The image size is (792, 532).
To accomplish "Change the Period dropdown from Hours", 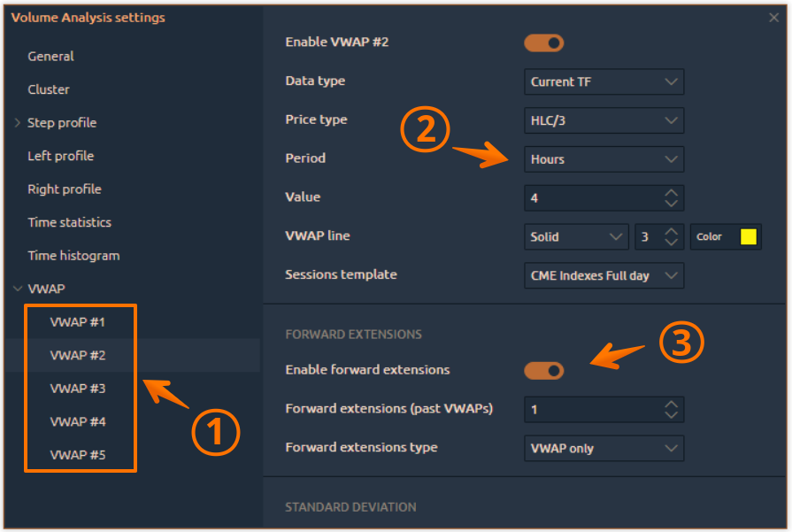I will coord(604,159).
